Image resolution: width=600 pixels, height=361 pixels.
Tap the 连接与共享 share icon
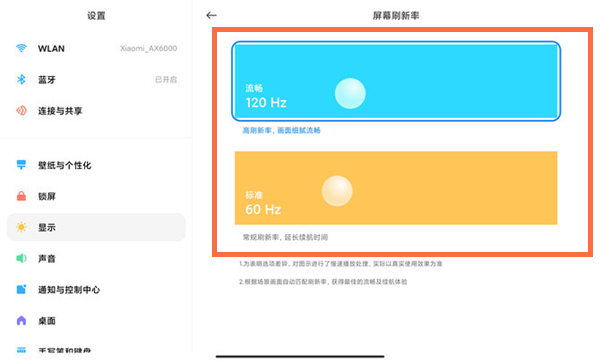[x=21, y=111]
